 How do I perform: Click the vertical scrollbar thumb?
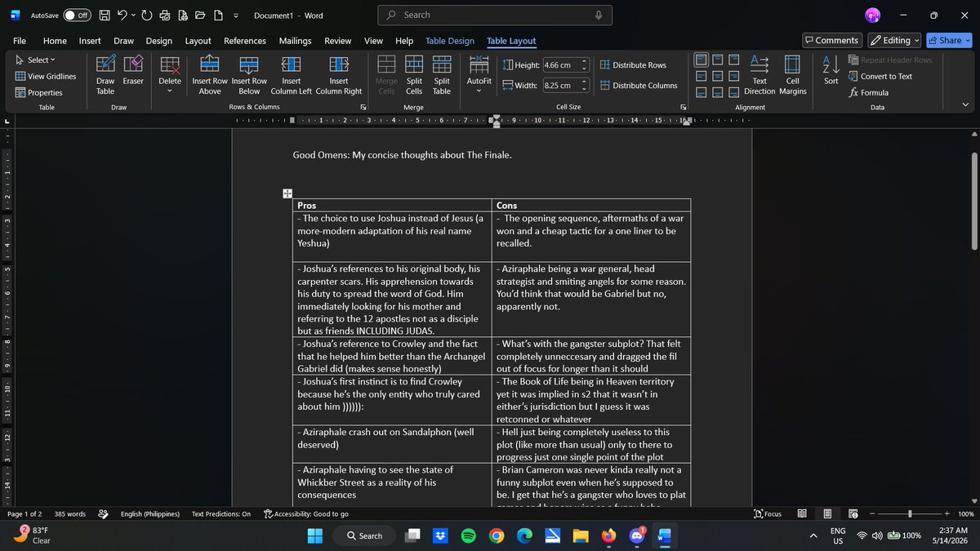click(973, 200)
